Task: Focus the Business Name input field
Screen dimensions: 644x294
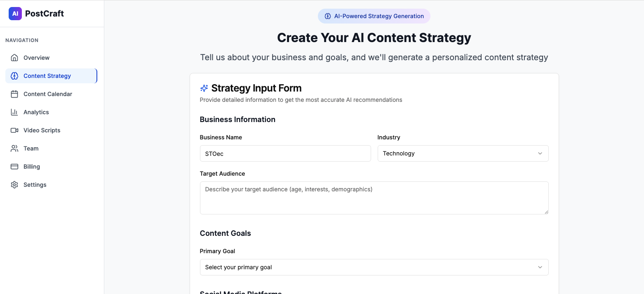Action: tap(285, 153)
